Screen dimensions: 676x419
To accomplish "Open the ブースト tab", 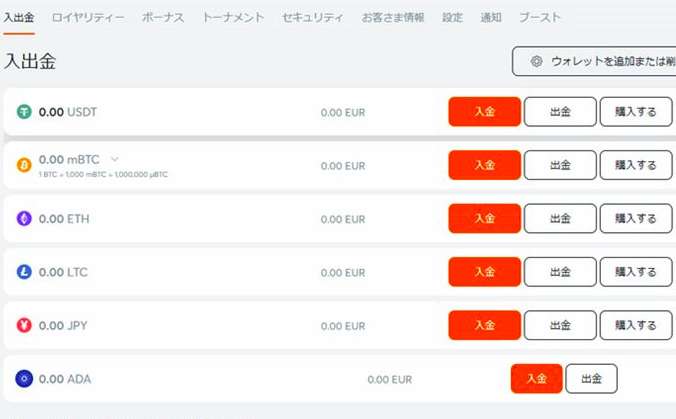I will 540,18.
